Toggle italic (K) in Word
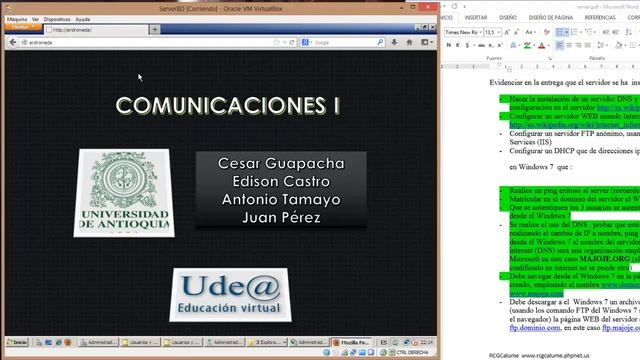Image resolution: width=640 pixels, height=360 pixels. (x=458, y=45)
